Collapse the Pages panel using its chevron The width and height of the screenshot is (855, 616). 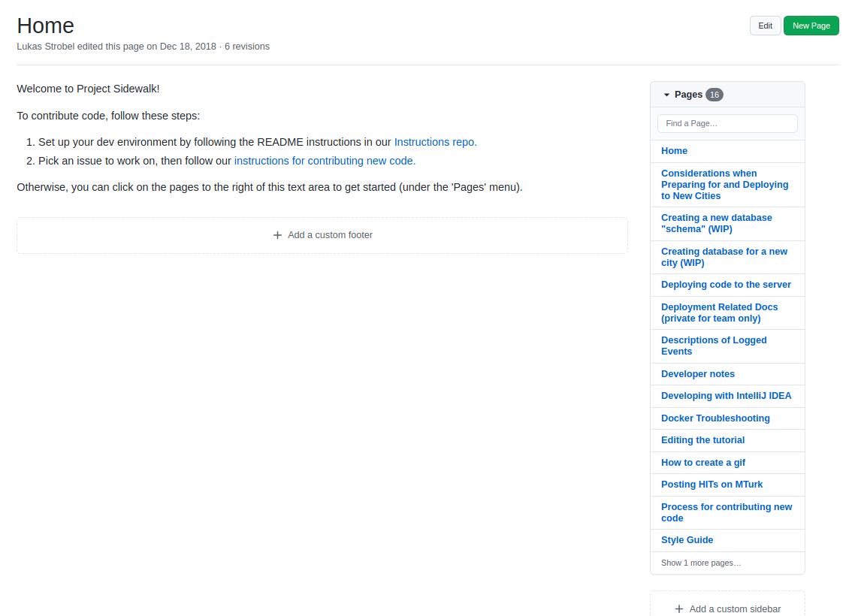coord(666,95)
